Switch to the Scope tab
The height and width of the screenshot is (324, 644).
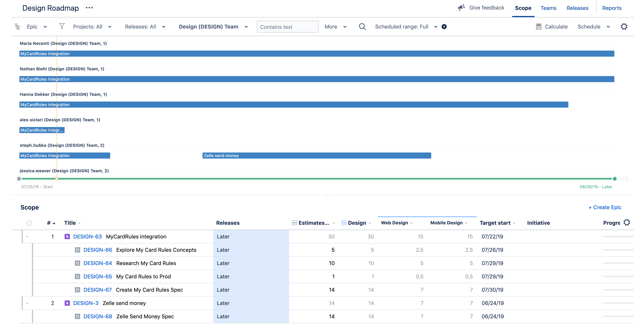tap(523, 8)
